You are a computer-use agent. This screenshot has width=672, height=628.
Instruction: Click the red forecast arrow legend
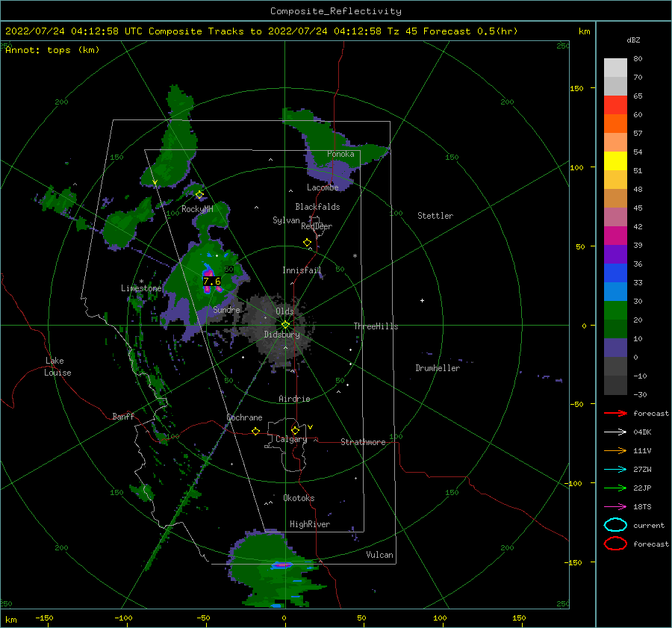pyautogui.click(x=615, y=413)
